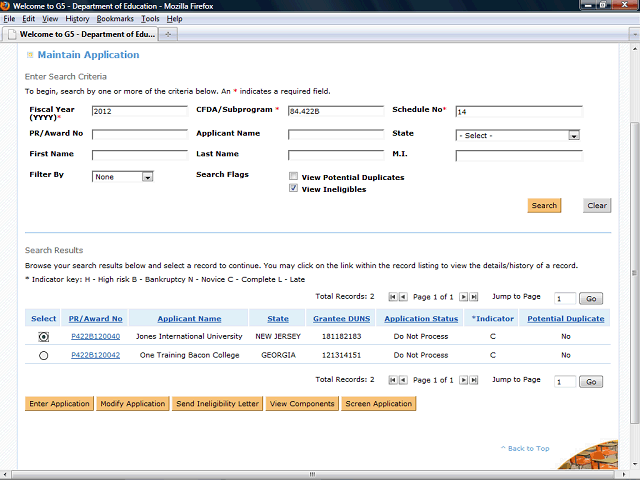
Task: Click the PR/Award No input field
Action: pyautogui.click(x=139, y=134)
